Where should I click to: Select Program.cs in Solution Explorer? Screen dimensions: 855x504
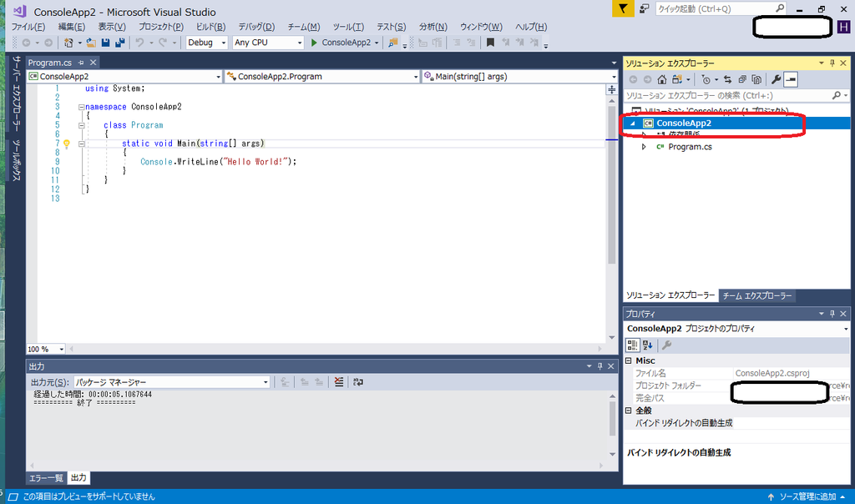(690, 147)
